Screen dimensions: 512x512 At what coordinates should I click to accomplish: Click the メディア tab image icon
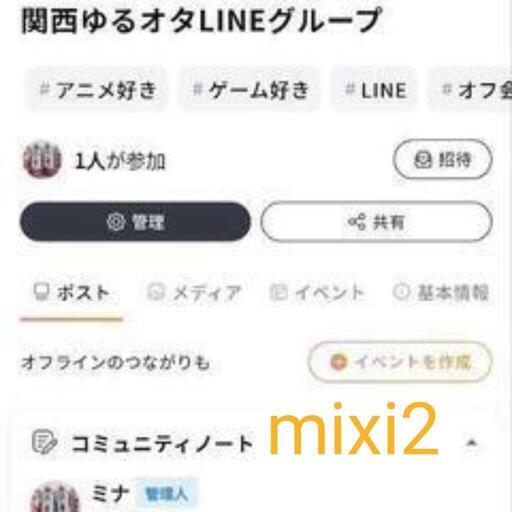[156, 292]
